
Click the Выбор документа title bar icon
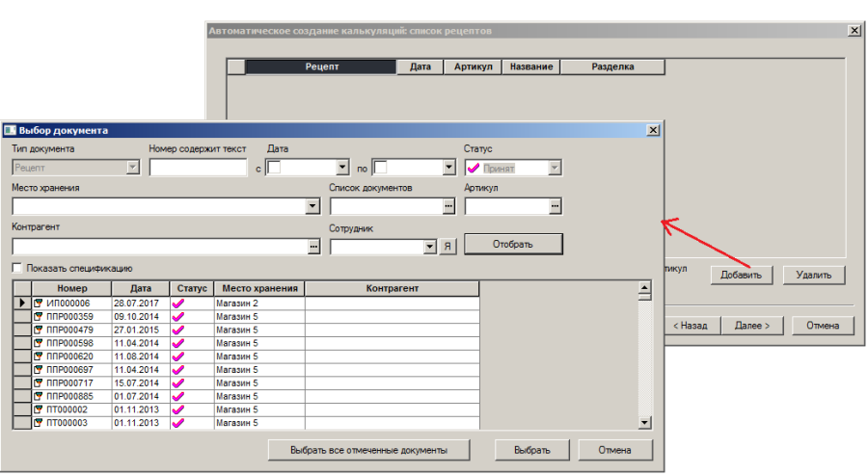click(x=10, y=130)
